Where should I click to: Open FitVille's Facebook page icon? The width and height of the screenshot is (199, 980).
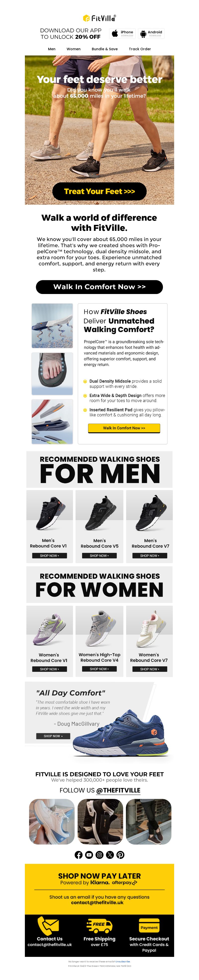point(78,855)
